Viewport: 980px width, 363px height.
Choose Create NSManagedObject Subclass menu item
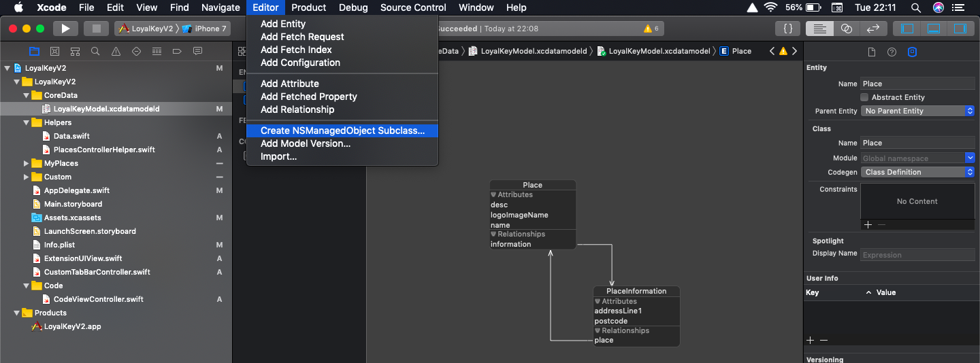click(342, 131)
